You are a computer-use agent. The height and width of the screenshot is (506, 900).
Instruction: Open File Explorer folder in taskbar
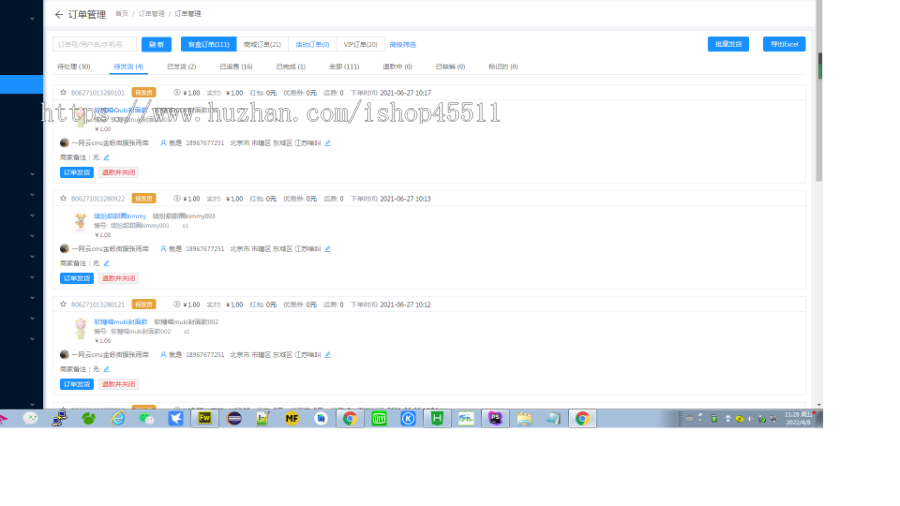point(524,418)
